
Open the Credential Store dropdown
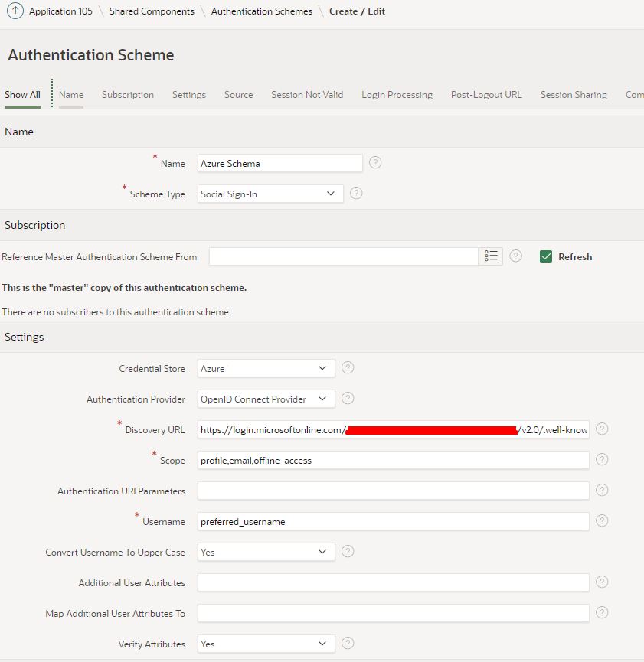pyautogui.click(x=266, y=368)
